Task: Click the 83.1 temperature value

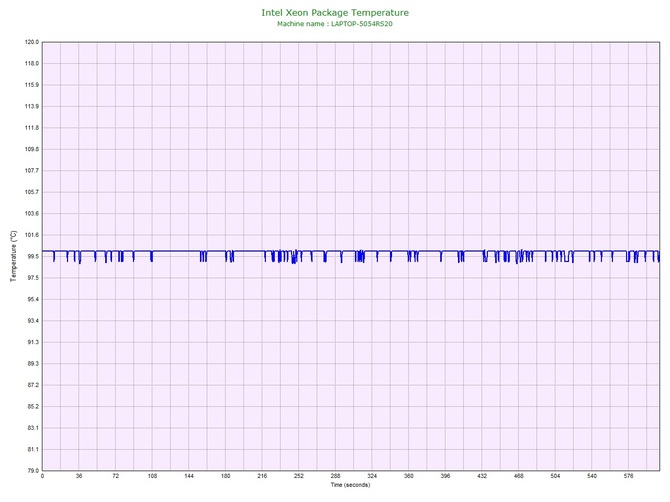Action: click(33, 428)
